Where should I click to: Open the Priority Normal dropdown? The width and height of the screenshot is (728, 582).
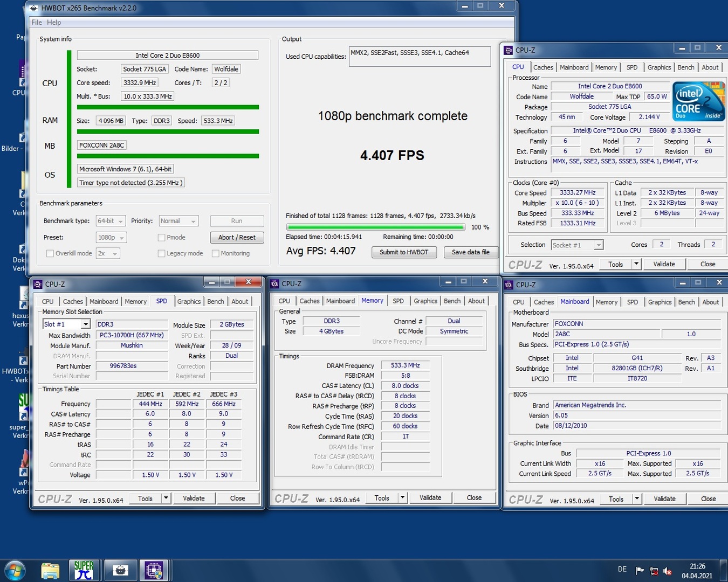coord(178,221)
